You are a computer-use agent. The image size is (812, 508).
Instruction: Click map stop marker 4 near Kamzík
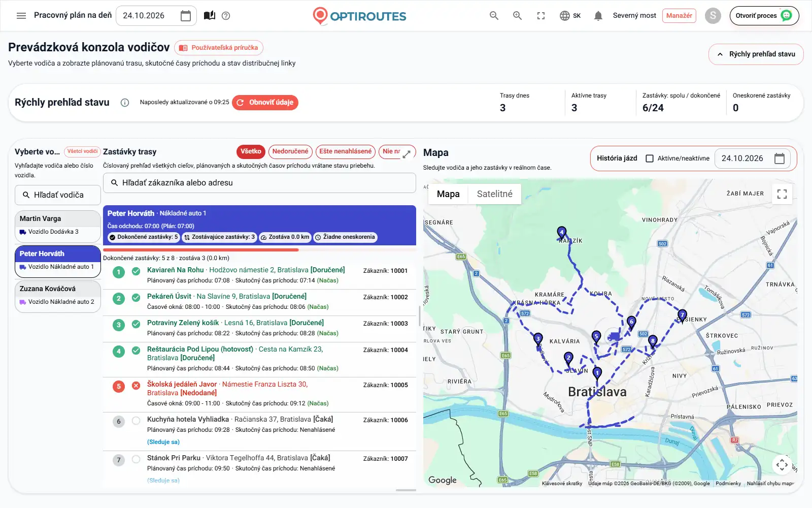(x=561, y=233)
